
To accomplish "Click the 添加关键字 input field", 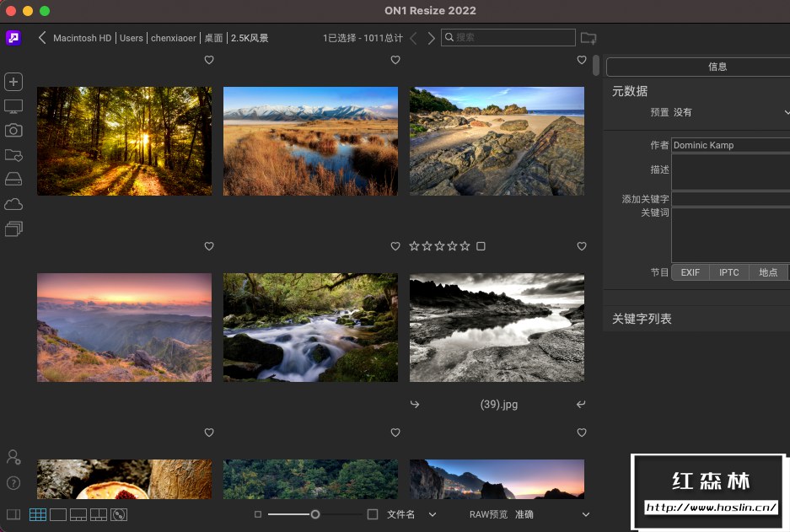I will (730, 199).
